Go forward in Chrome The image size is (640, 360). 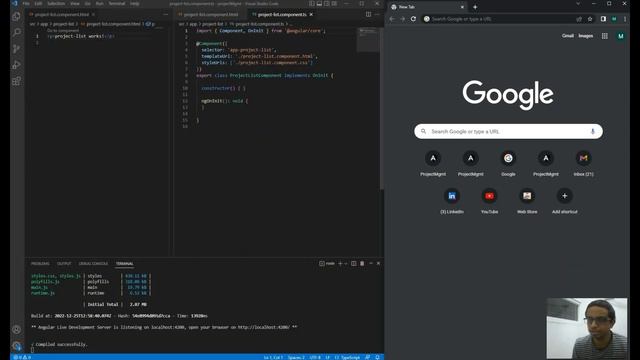403,19
